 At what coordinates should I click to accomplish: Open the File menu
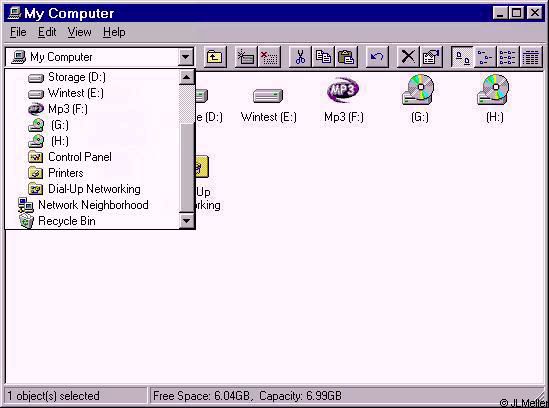[18, 32]
